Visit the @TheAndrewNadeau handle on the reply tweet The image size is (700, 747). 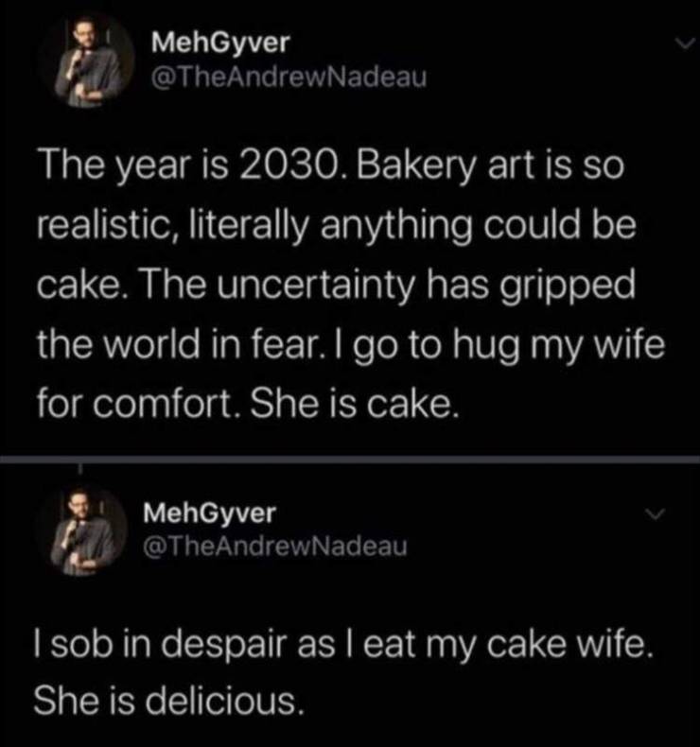pos(275,547)
